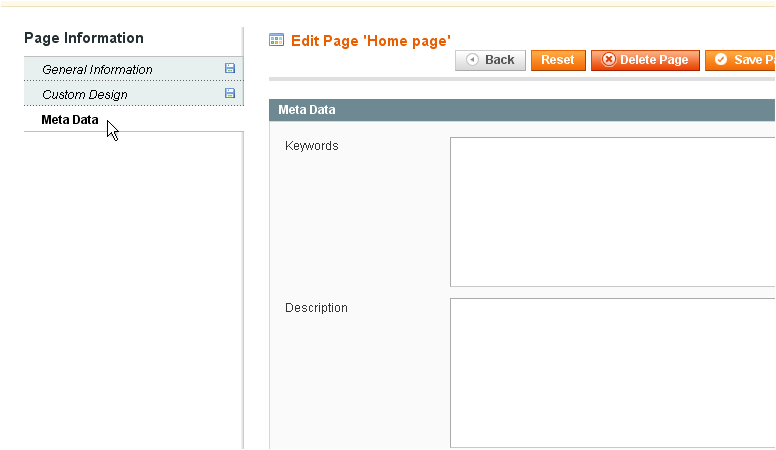
Task: Click the Meta Data section header bar
Action: click(x=522, y=110)
